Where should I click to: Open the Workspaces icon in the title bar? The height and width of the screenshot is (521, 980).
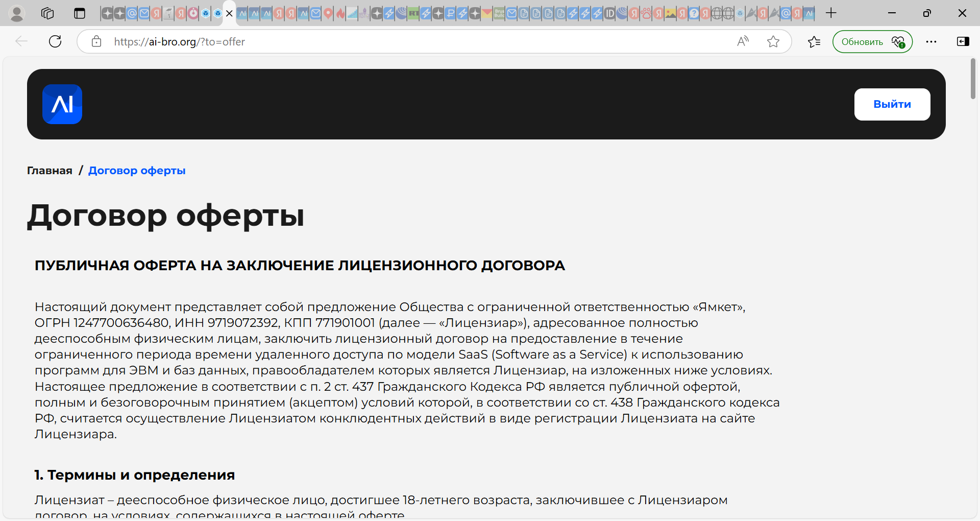pyautogui.click(x=47, y=13)
